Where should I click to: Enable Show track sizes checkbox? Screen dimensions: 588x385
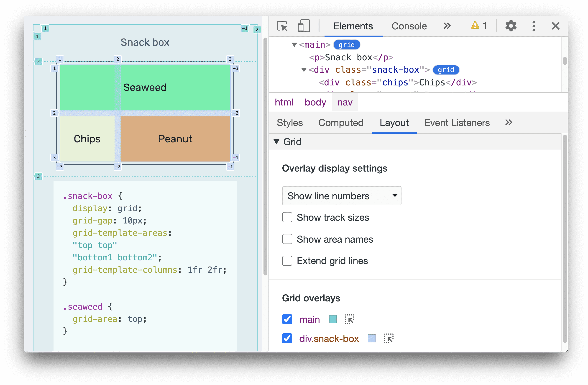pos(286,217)
